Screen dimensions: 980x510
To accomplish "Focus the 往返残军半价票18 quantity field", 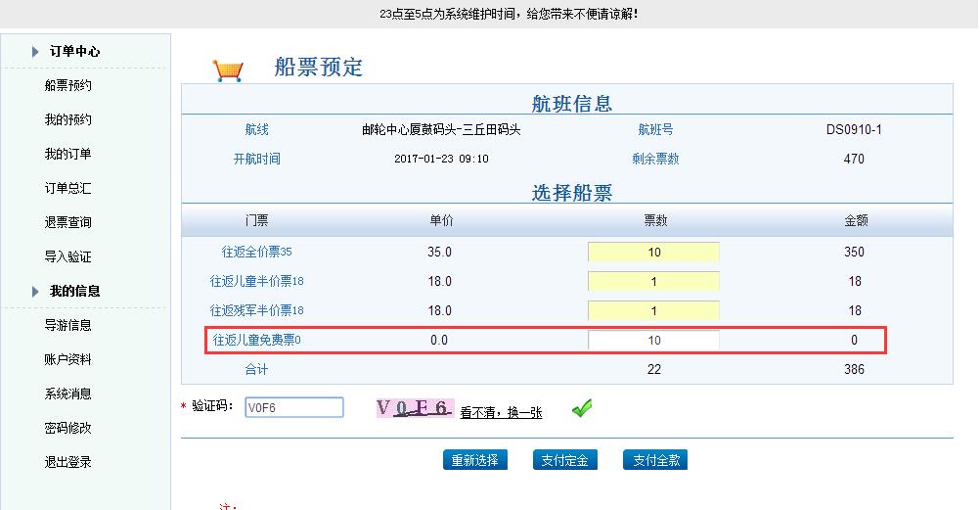I will click(x=653, y=311).
